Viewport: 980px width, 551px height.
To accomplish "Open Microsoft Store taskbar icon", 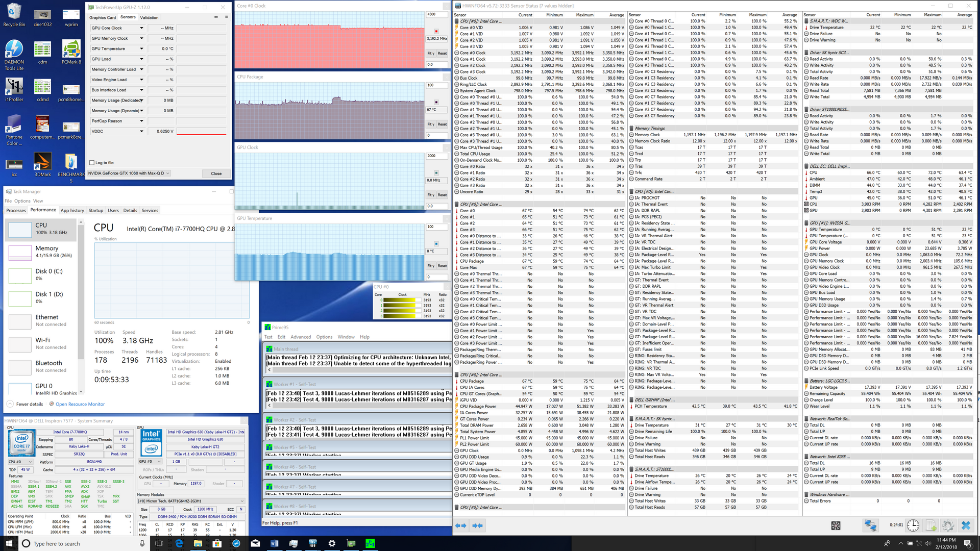I will 217,543.
